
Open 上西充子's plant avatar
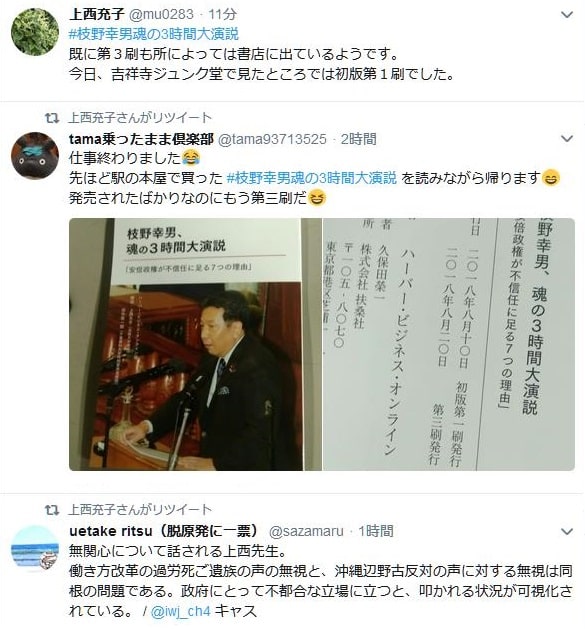(x=35, y=31)
